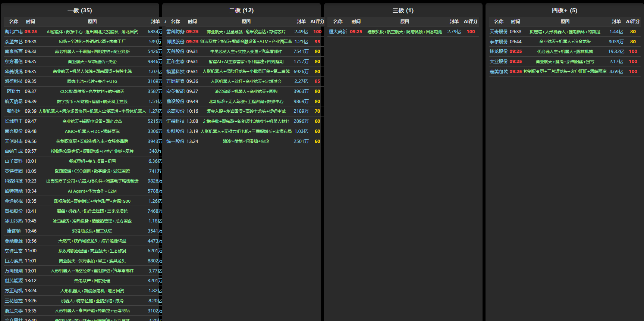Open stock 恒大高新 in 三板 list
644x321 pixels.
(x=337, y=32)
